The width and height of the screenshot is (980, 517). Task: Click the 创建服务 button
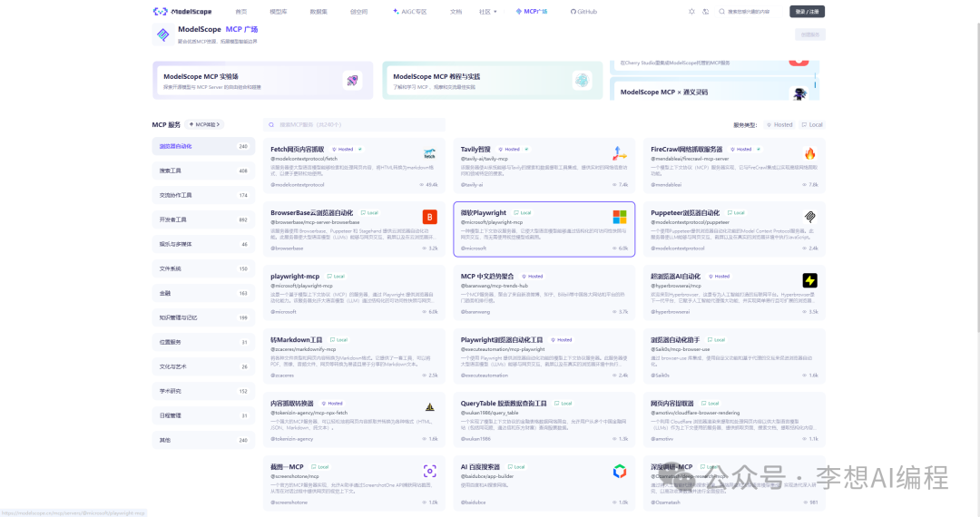click(810, 34)
